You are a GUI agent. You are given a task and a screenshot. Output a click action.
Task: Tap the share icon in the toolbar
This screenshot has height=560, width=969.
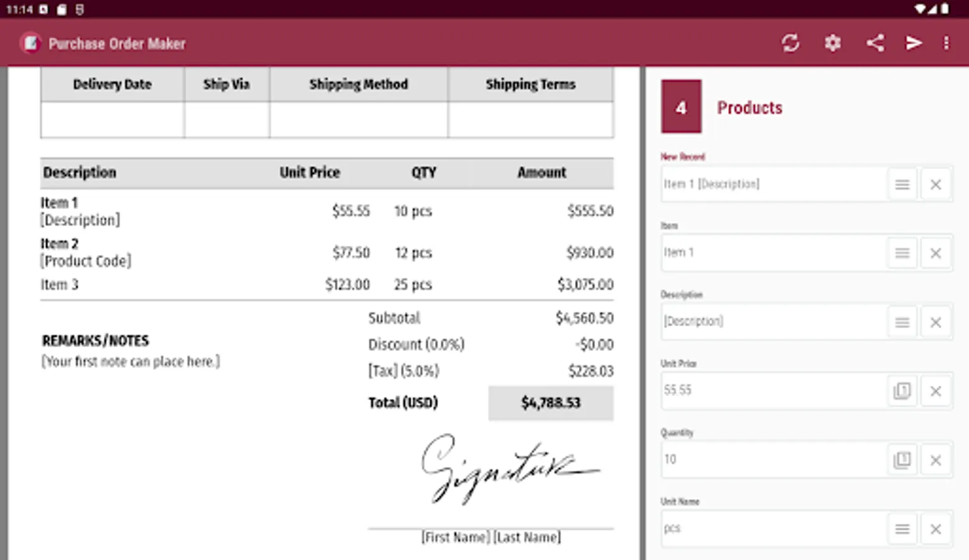pyautogui.click(x=875, y=43)
